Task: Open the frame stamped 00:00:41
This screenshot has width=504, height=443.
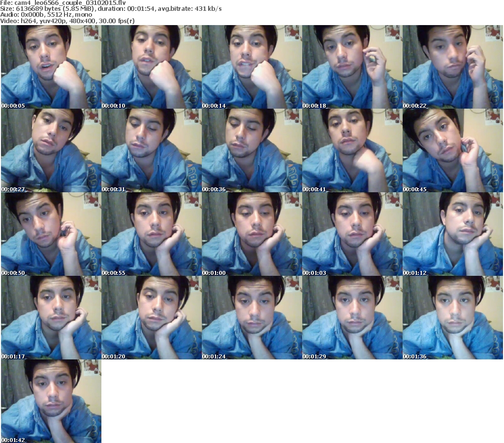Action: (x=352, y=150)
